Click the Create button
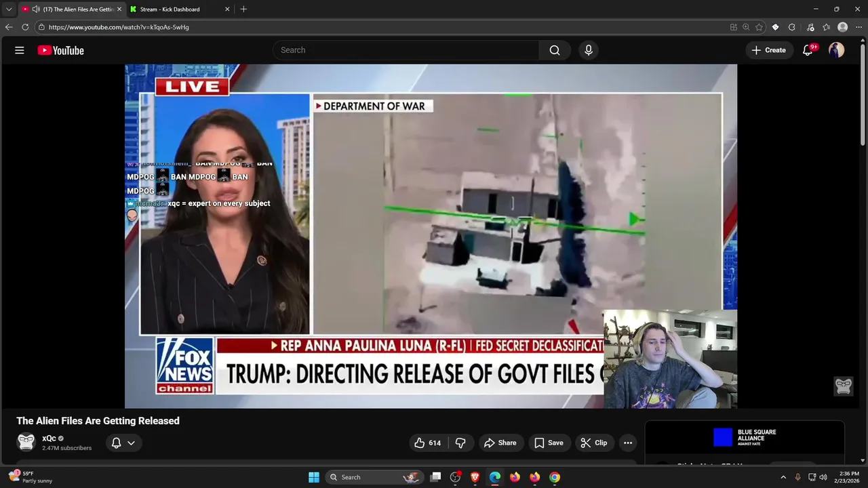 [768, 50]
